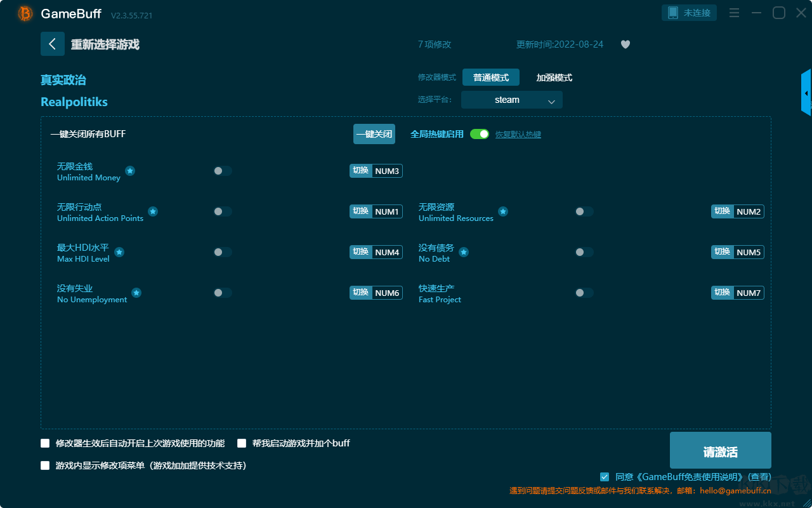Switch to 加强模式 enhanced mode tab

(x=554, y=77)
